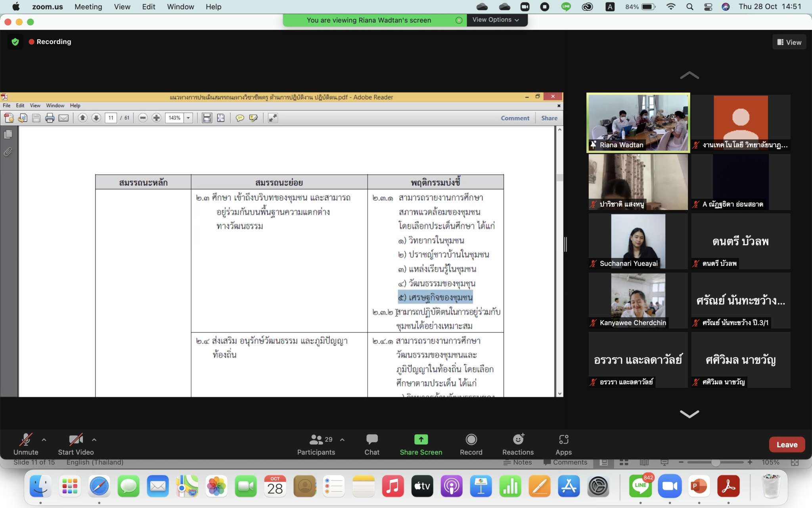This screenshot has width=812, height=508.
Task: Open the Window menu in macOS menu bar
Action: [180, 7]
